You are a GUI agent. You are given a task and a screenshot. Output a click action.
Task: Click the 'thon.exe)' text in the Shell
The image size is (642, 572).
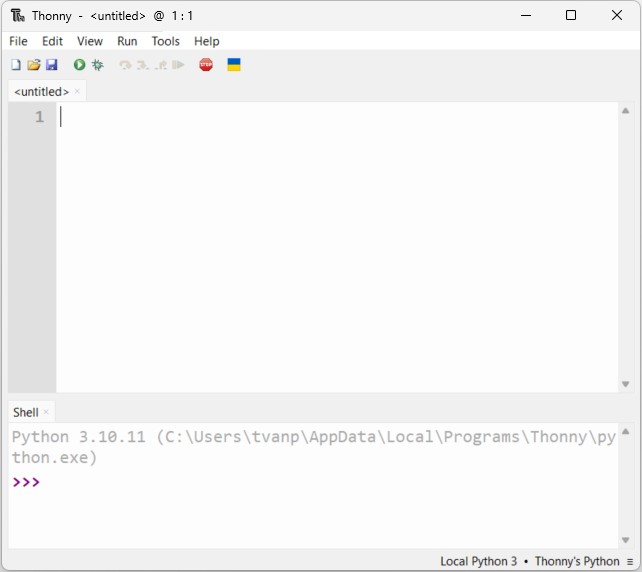coord(54,458)
